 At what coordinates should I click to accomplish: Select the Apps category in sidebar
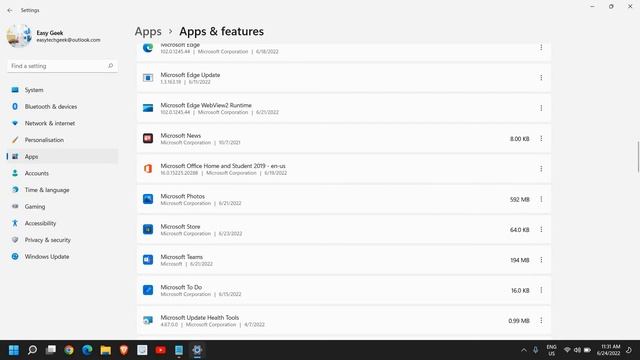[62, 156]
